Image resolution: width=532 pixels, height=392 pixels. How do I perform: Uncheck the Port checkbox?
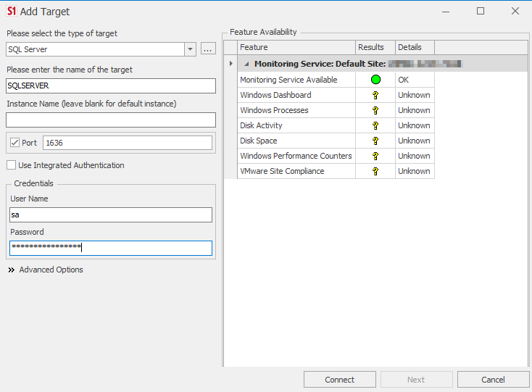[14, 143]
